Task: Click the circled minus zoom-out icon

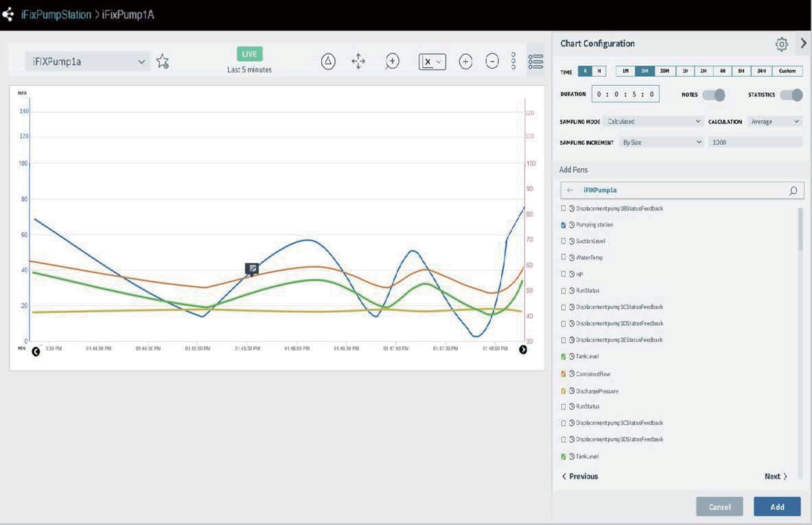Action: (492, 62)
